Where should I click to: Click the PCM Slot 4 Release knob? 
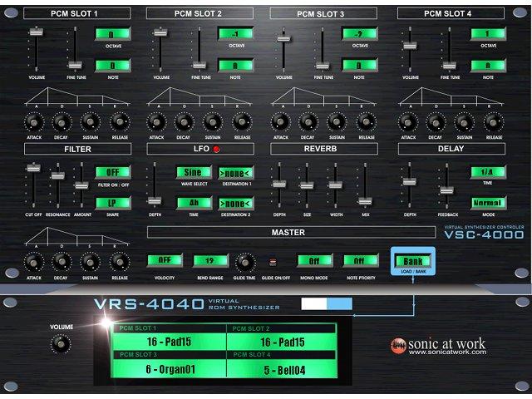tap(494, 122)
